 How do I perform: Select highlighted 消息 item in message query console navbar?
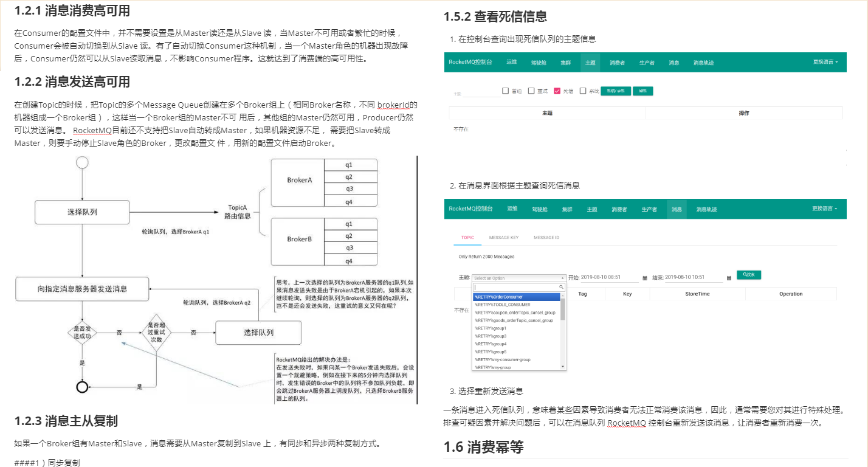point(677,209)
